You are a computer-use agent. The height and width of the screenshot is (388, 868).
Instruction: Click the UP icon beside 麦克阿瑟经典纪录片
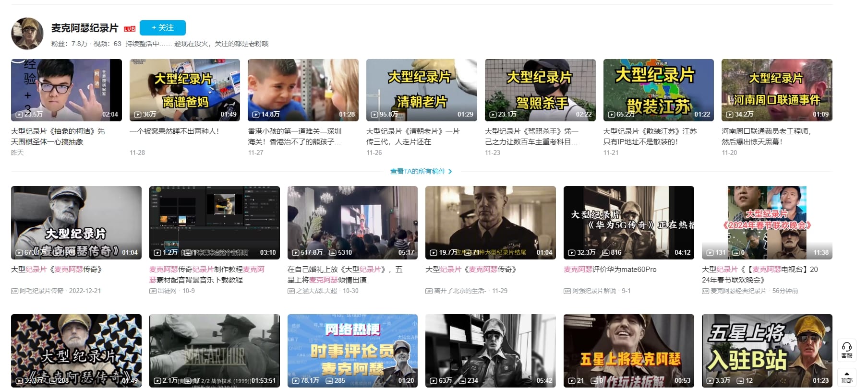705,291
